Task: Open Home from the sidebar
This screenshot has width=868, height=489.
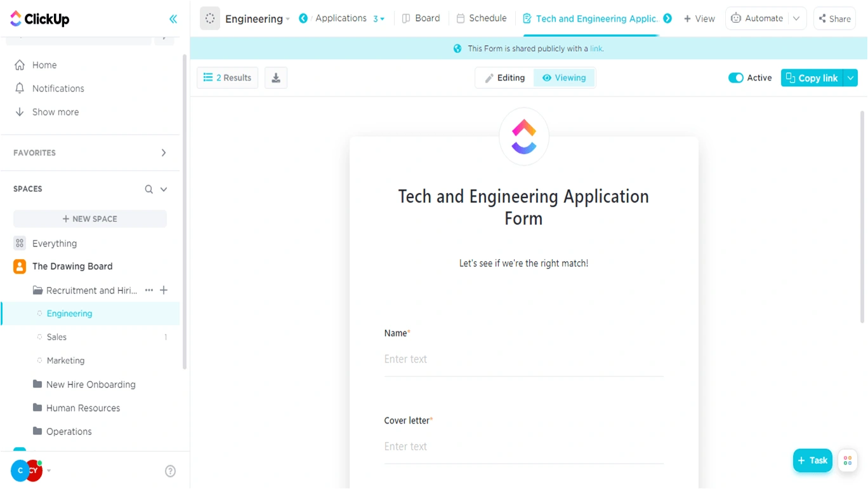Action: pyautogui.click(x=44, y=65)
